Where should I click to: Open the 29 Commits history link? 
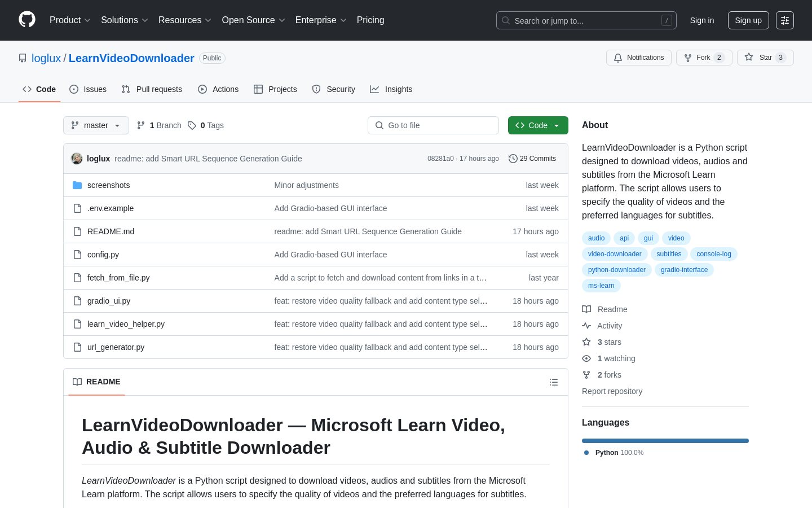pos(532,159)
